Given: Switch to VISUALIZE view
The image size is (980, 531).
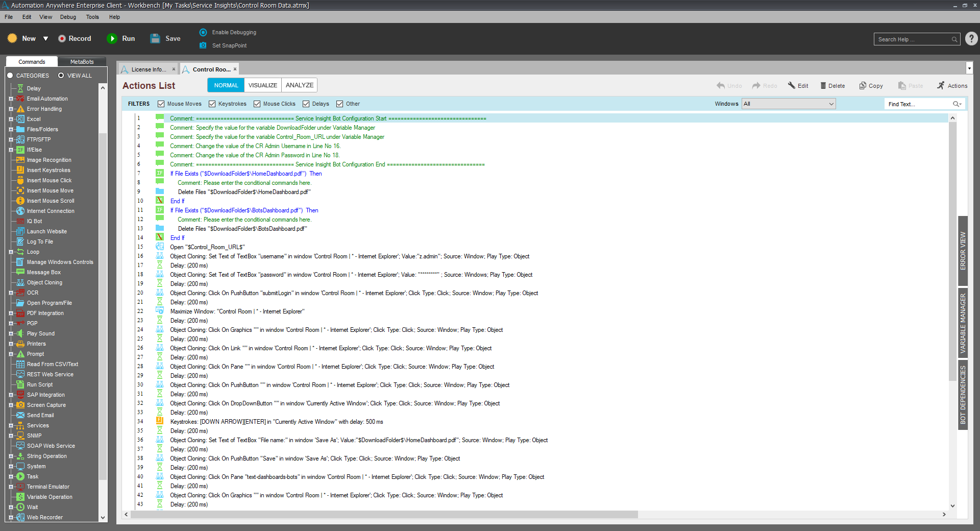Looking at the screenshot, I should pos(262,85).
